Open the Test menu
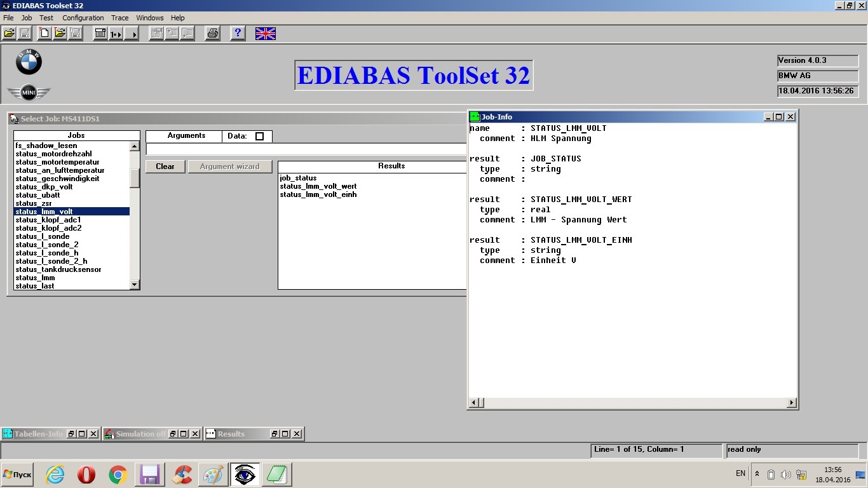The height and width of the screenshot is (488, 868). click(46, 18)
